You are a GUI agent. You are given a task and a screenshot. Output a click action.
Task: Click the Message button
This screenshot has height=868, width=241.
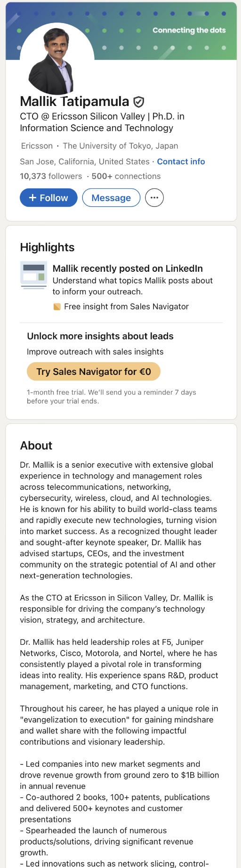(111, 198)
